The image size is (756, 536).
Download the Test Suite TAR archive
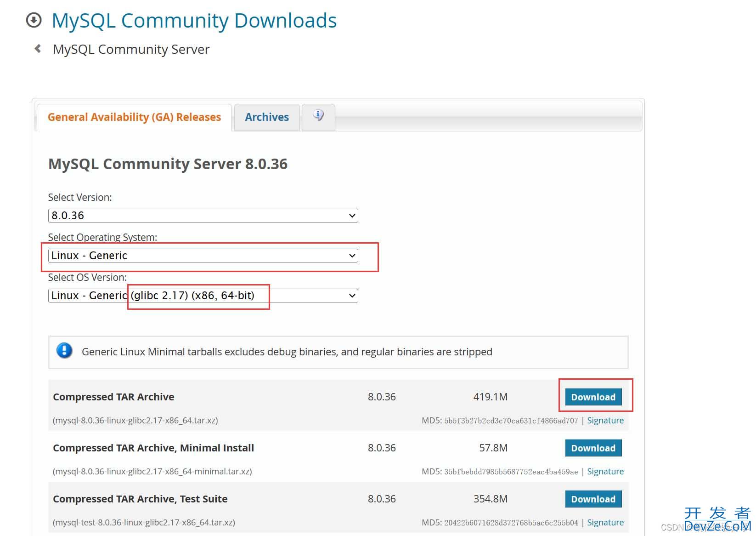593,499
